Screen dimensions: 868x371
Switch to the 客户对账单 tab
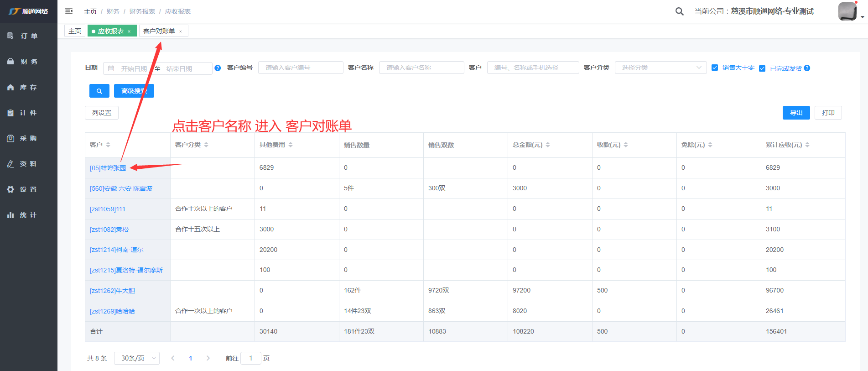[x=159, y=31]
